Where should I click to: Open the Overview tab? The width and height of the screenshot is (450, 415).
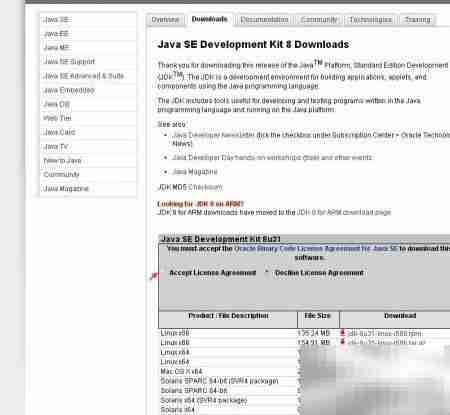pos(165,20)
